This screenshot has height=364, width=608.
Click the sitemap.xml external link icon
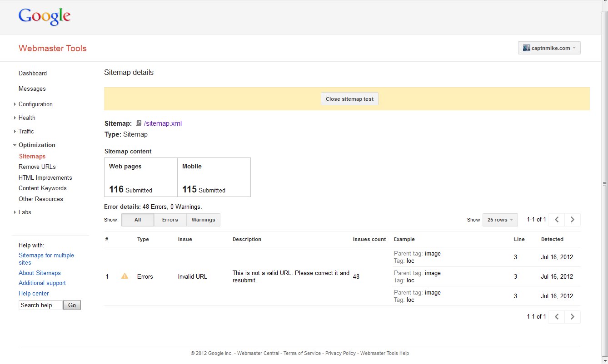click(139, 123)
